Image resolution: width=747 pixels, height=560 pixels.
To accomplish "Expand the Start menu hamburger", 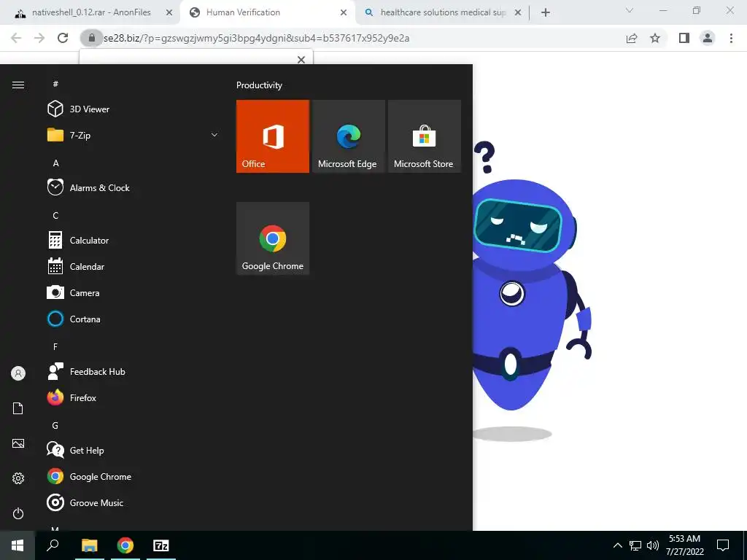I will 18,85.
